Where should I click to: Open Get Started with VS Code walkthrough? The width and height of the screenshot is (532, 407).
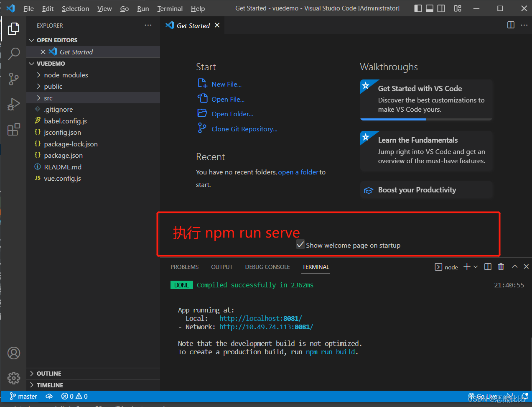pos(426,100)
